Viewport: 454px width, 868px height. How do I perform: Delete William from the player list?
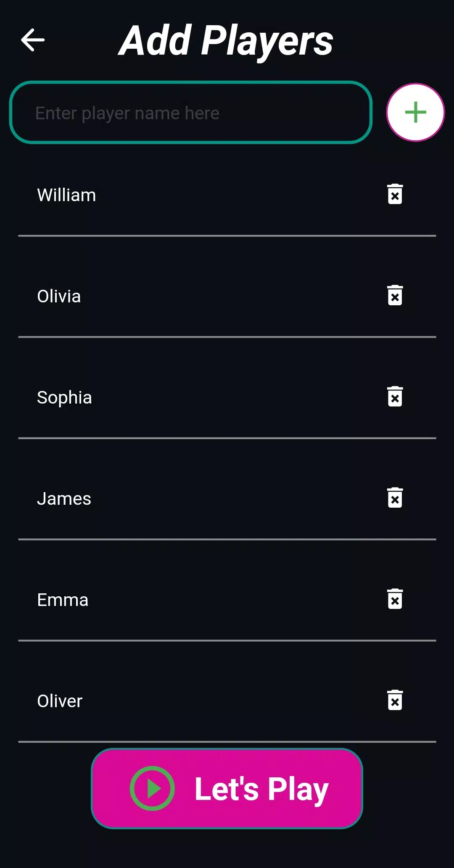[x=395, y=194]
